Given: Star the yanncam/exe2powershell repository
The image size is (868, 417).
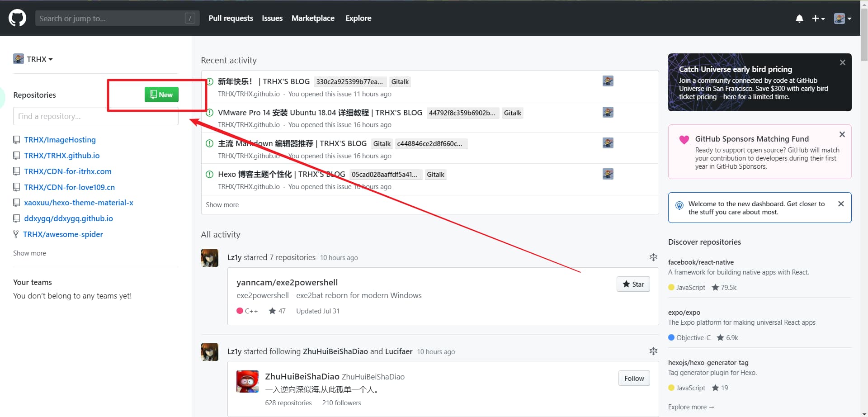Looking at the screenshot, I should click(x=633, y=284).
